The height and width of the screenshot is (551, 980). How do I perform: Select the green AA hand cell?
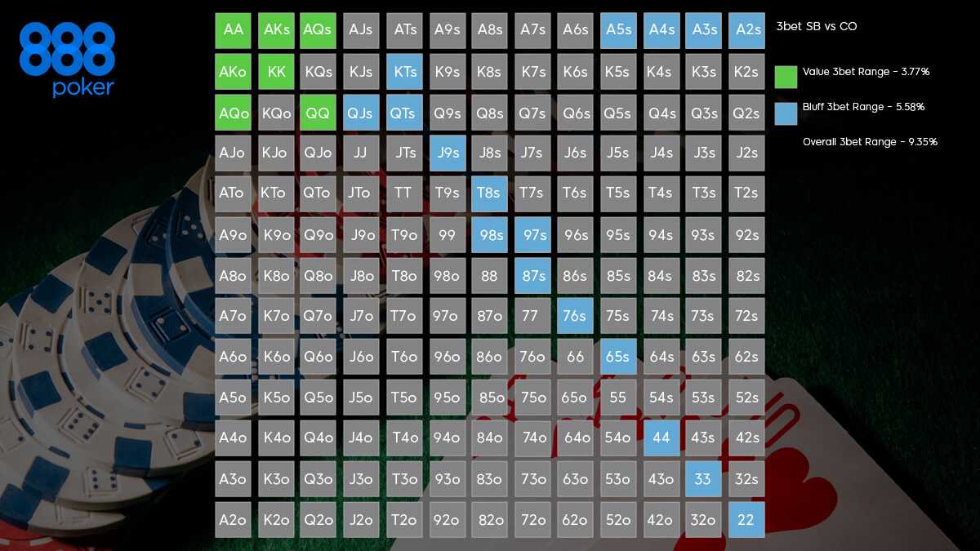(x=233, y=30)
